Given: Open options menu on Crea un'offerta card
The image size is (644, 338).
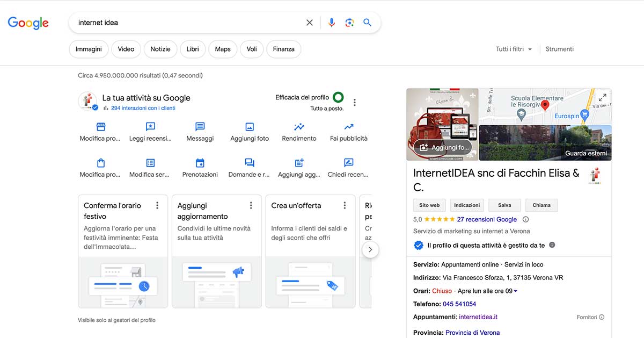Looking at the screenshot, I should (345, 205).
